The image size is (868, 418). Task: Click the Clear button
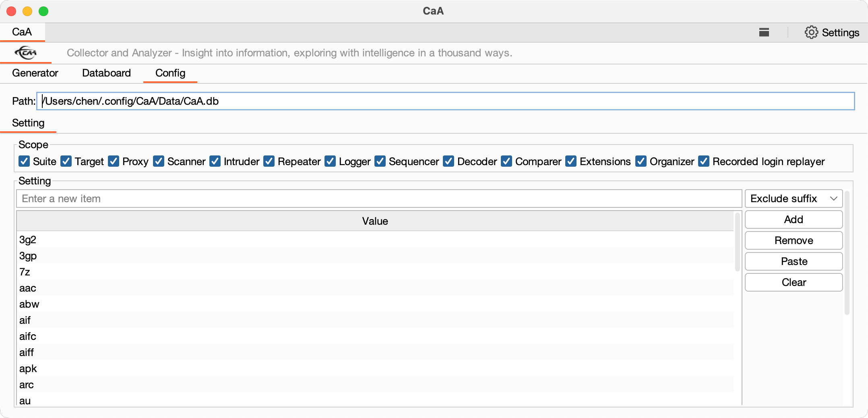[794, 282]
